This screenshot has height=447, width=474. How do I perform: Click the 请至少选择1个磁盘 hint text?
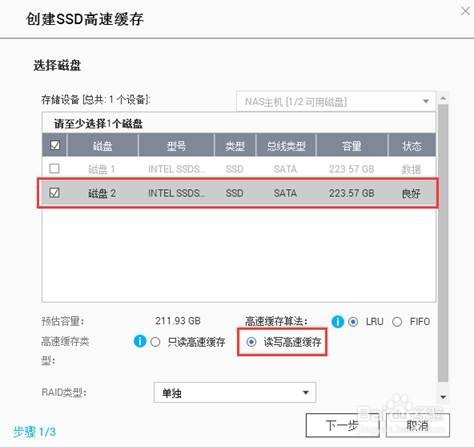click(99, 124)
